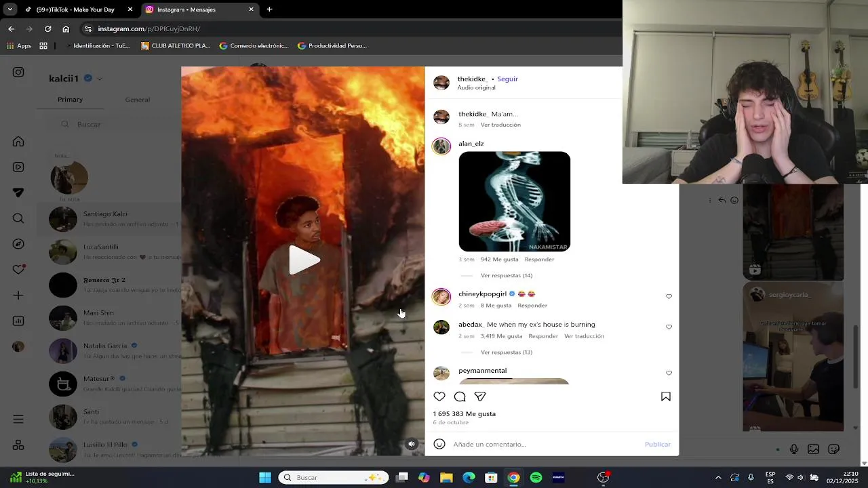Switch to General inbox tab

[137, 100]
